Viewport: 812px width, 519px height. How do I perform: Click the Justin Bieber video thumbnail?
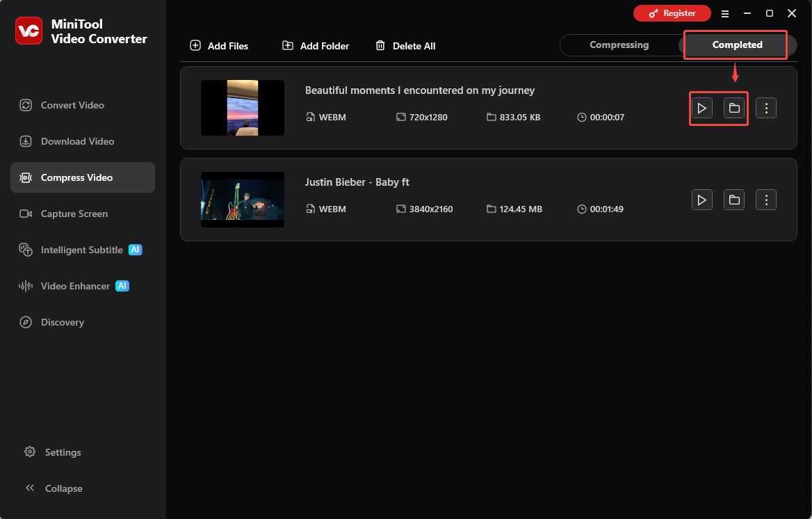243,200
